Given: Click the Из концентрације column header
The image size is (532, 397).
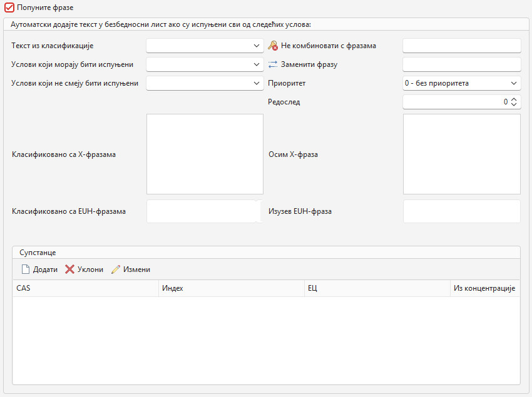Looking at the screenshot, I should click(485, 288).
